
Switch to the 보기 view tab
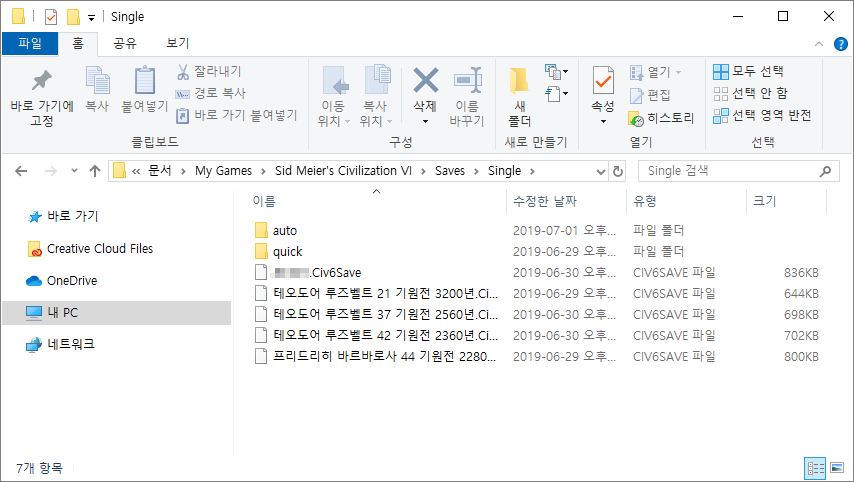tap(178, 44)
